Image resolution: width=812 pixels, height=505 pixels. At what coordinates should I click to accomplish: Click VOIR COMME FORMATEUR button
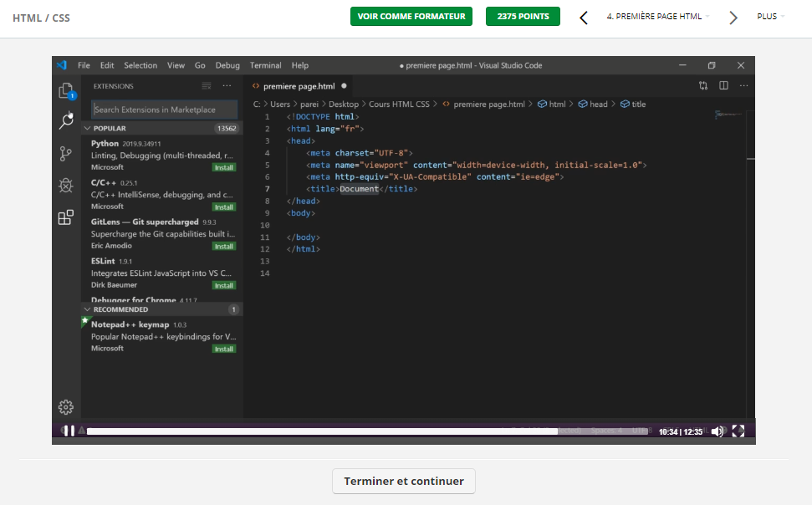411,17
